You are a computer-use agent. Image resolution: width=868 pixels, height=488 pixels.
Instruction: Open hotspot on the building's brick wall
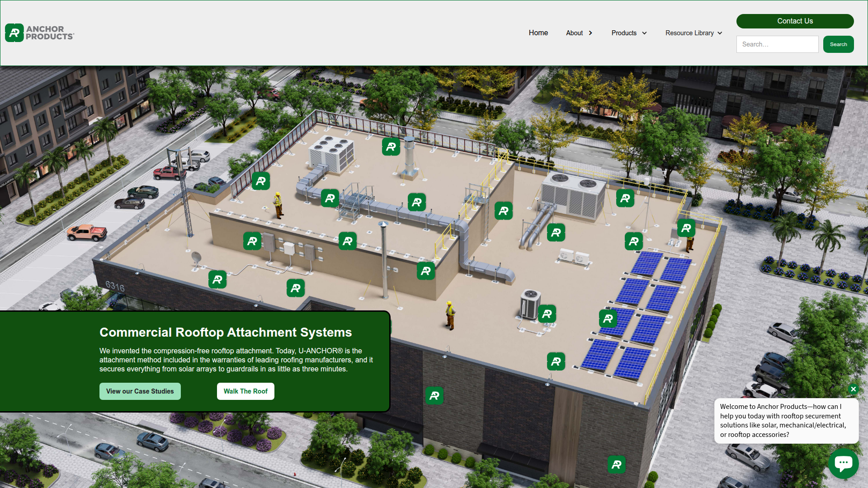[434, 396]
